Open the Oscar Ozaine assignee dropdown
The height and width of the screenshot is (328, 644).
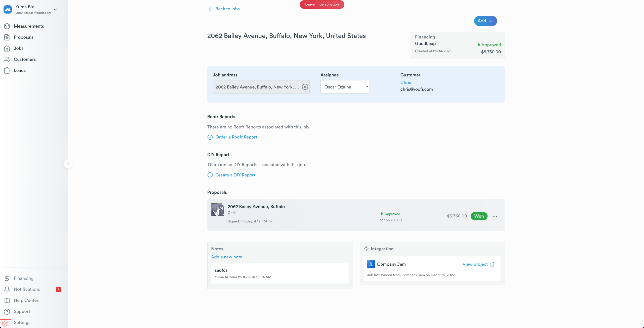(345, 87)
